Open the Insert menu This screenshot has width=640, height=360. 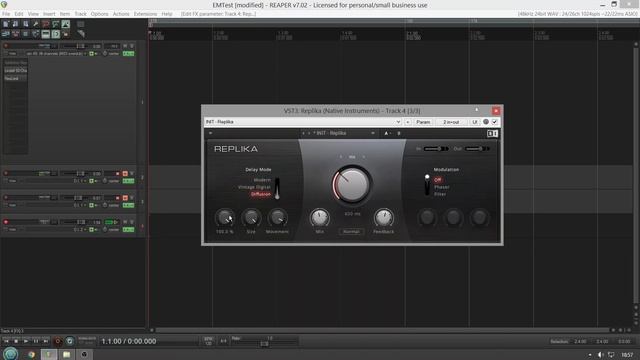tap(49, 14)
